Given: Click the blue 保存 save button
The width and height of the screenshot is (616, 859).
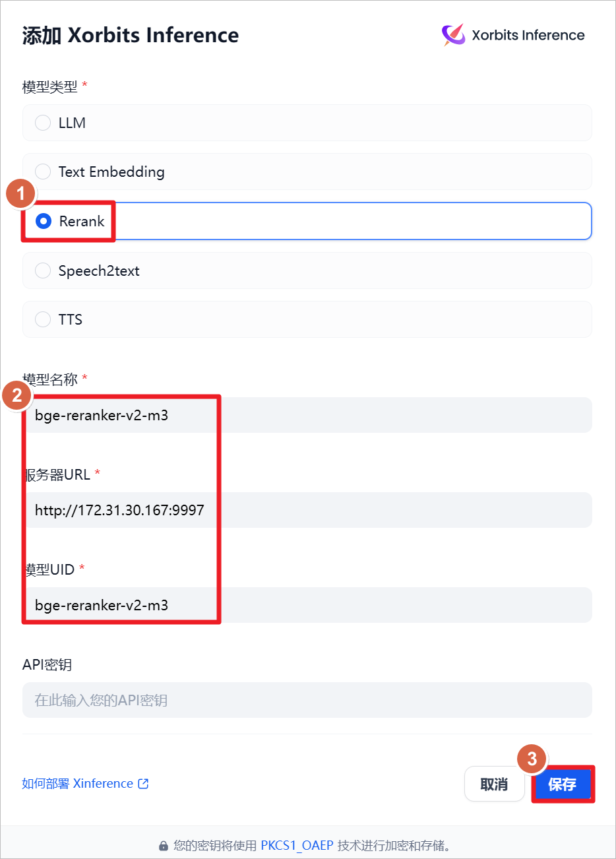Looking at the screenshot, I should (562, 784).
